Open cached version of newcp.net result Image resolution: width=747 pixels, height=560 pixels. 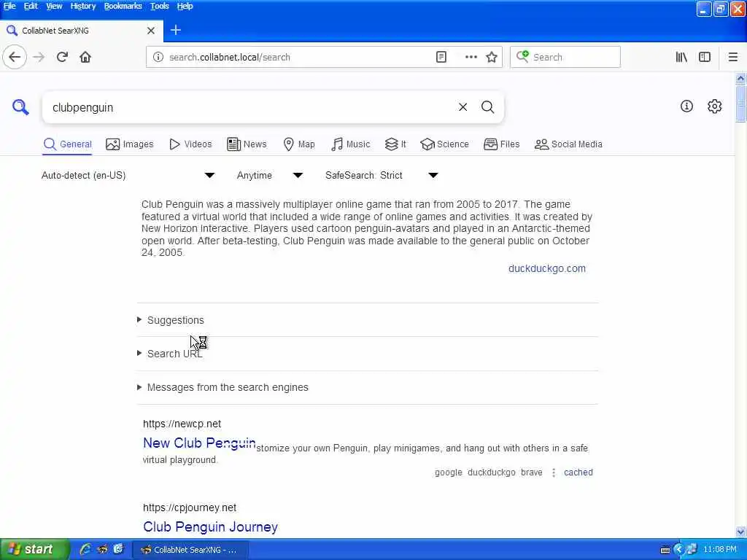578,472
